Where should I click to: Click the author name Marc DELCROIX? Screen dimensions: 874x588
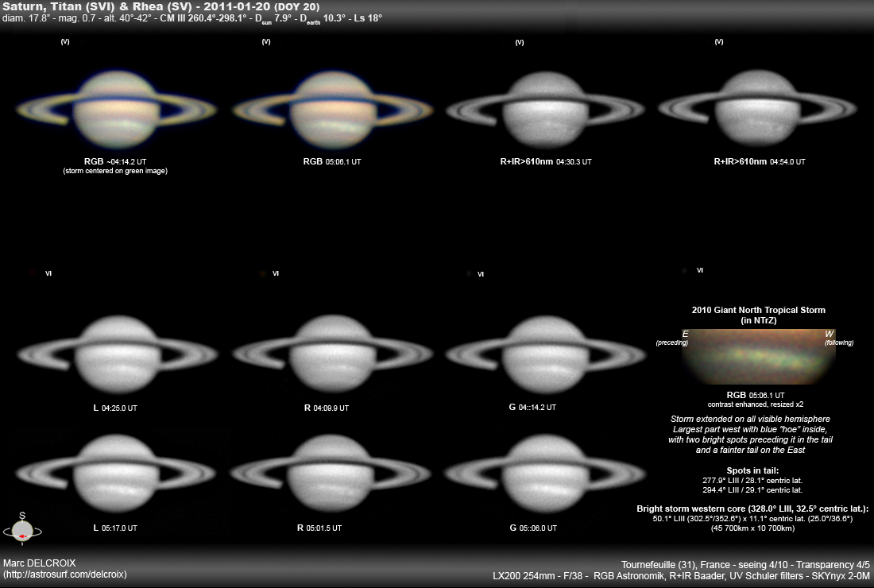[x=39, y=563]
